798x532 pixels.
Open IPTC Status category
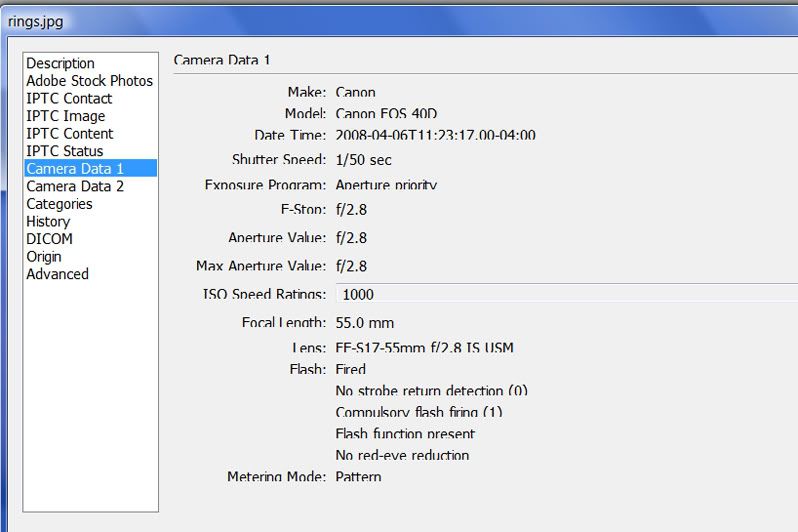coord(65,151)
